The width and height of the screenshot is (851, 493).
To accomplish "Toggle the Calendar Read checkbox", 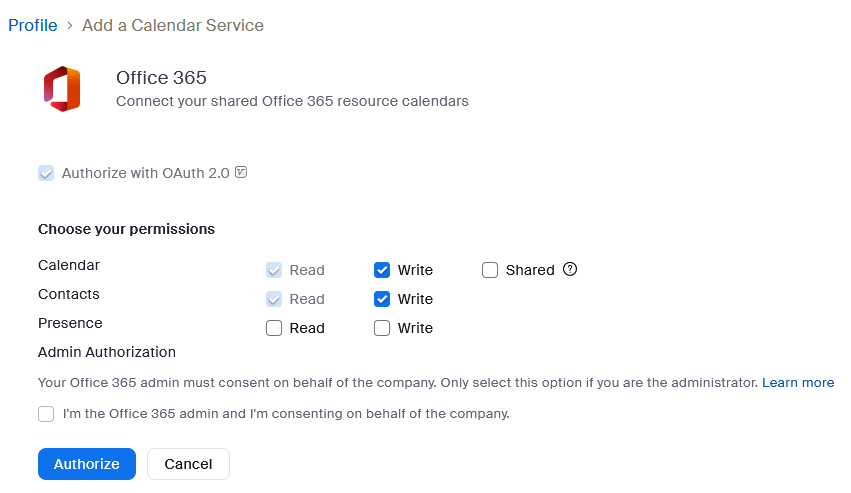I will (274, 270).
